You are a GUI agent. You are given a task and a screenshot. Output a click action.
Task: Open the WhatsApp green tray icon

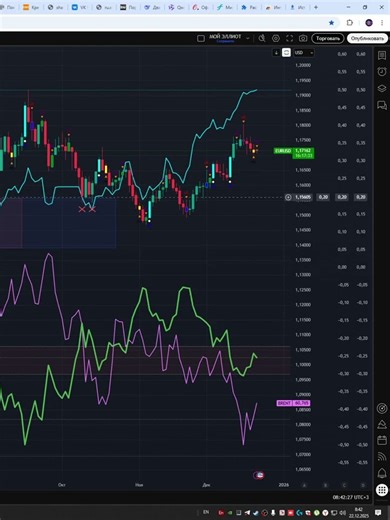[x=316, y=512]
